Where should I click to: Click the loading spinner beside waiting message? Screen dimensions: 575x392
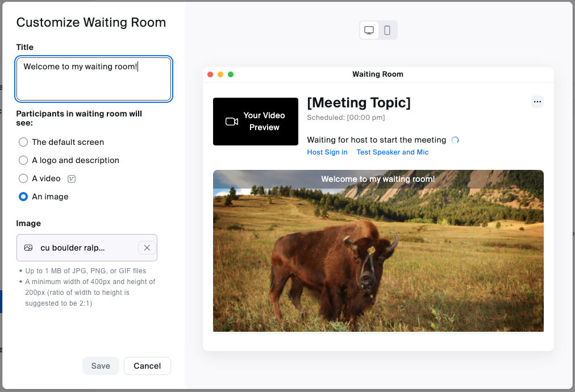455,140
